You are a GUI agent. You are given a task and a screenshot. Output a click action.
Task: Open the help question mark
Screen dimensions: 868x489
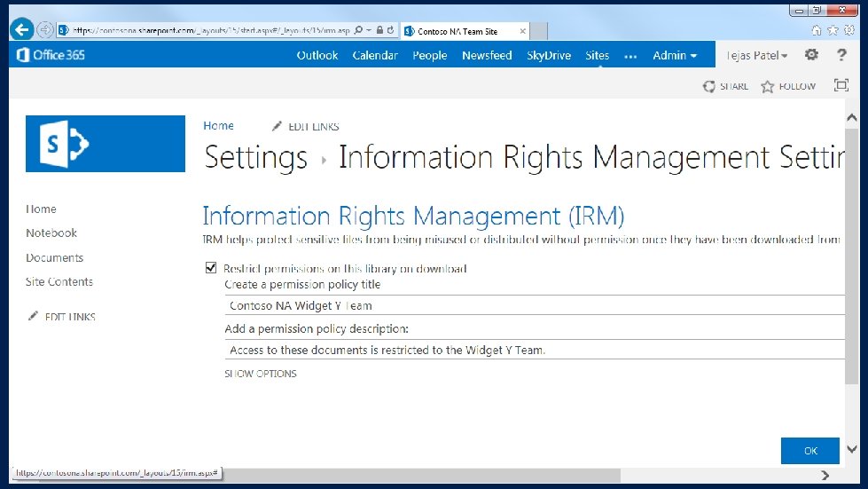pyautogui.click(x=841, y=54)
